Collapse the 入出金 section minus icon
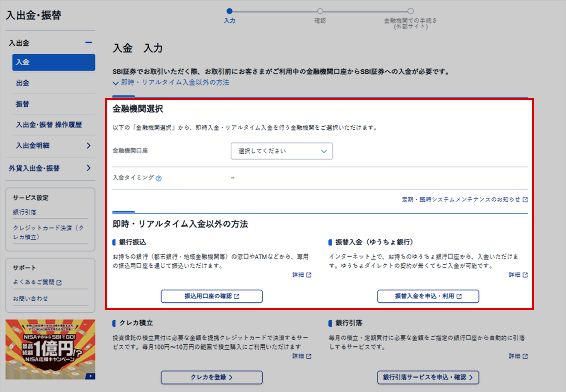The image size is (566, 392). (89, 43)
